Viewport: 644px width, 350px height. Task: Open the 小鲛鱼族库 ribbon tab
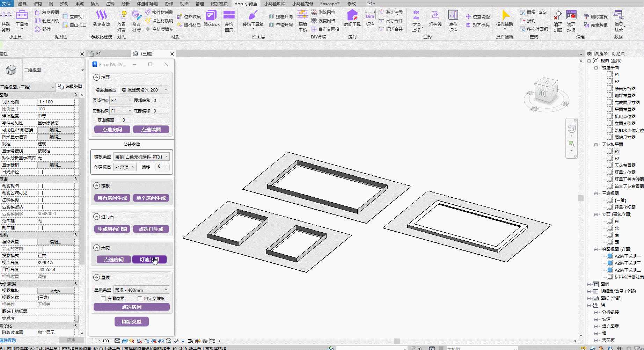click(275, 3)
